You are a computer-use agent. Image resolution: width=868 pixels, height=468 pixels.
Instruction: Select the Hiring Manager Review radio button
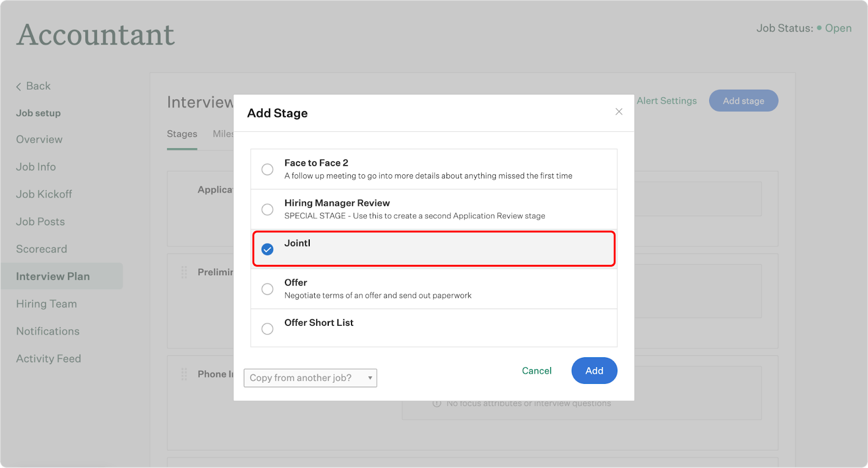pyautogui.click(x=267, y=210)
